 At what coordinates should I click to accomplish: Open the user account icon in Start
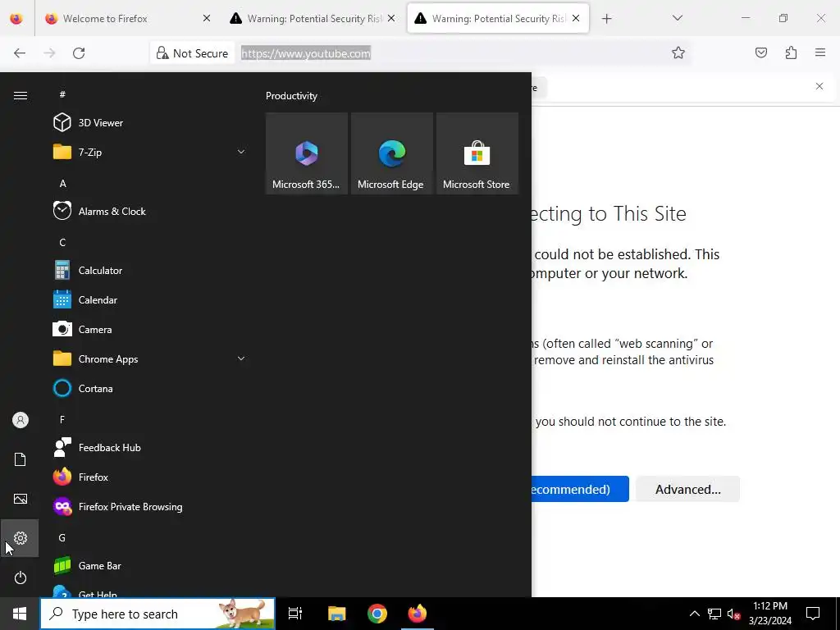click(21, 420)
